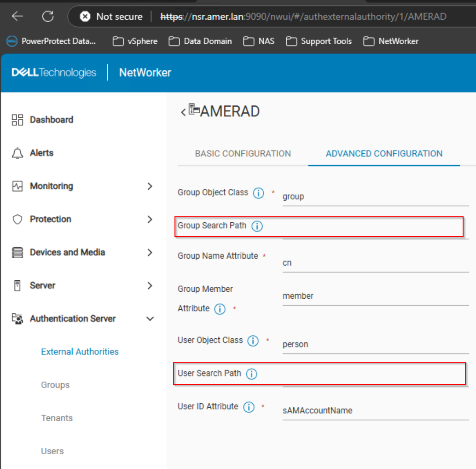
Task: Open Monitoring via its waveform icon
Action: pyautogui.click(x=17, y=185)
